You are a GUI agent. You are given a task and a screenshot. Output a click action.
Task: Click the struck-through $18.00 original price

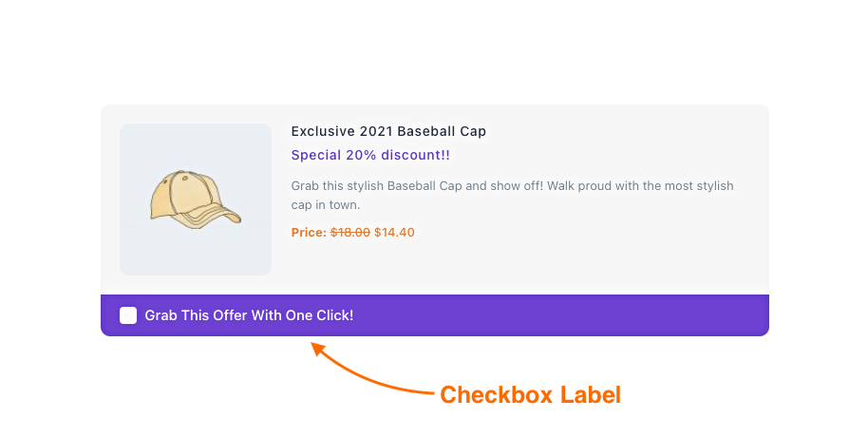350,232
